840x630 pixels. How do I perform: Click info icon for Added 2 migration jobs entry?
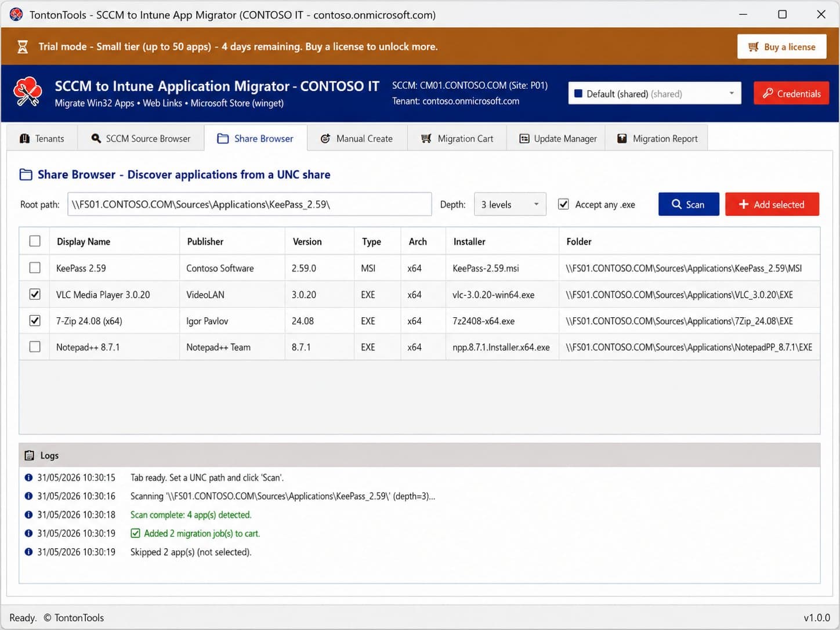pyautogui.click(x=28, y=533)
